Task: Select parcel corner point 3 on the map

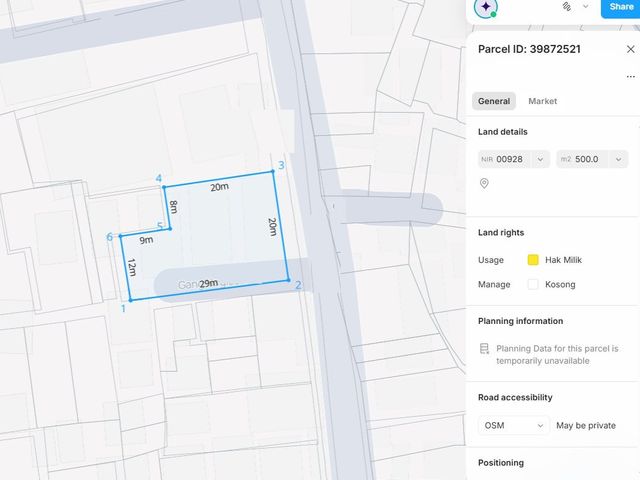Action: coord(273,171)
